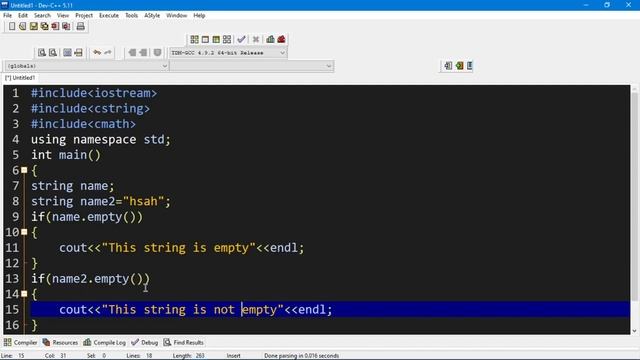
Task: Open profile analysis with the chart icon
Action: coord(270,39)
